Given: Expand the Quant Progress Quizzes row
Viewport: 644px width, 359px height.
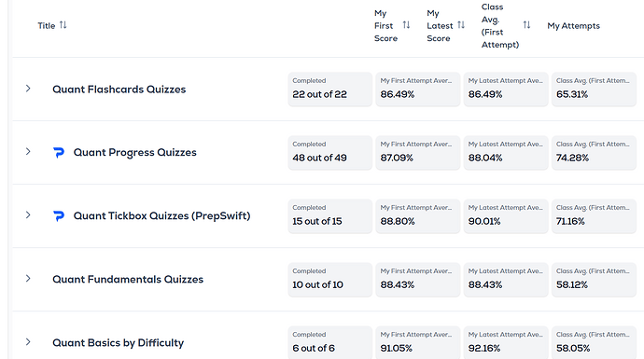Looking at the screenshot, I should point(28,152).
